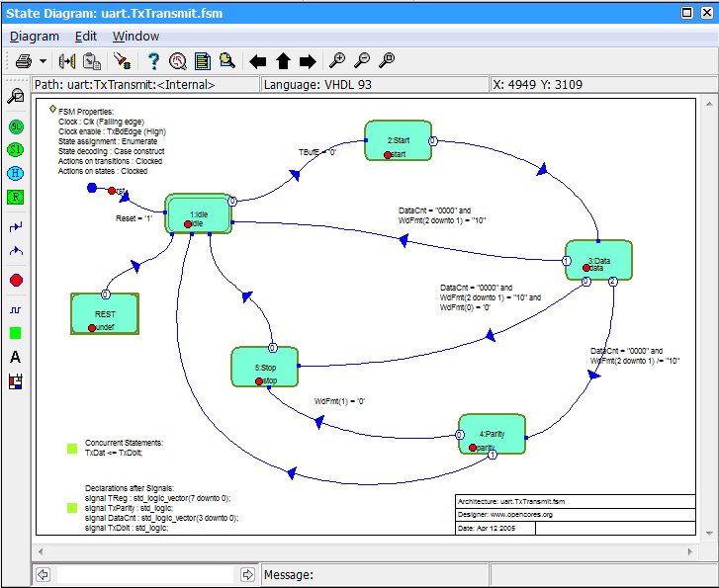719x588 pixels.
Task: Select the clock waveform tool
Action: click(16, 309)
